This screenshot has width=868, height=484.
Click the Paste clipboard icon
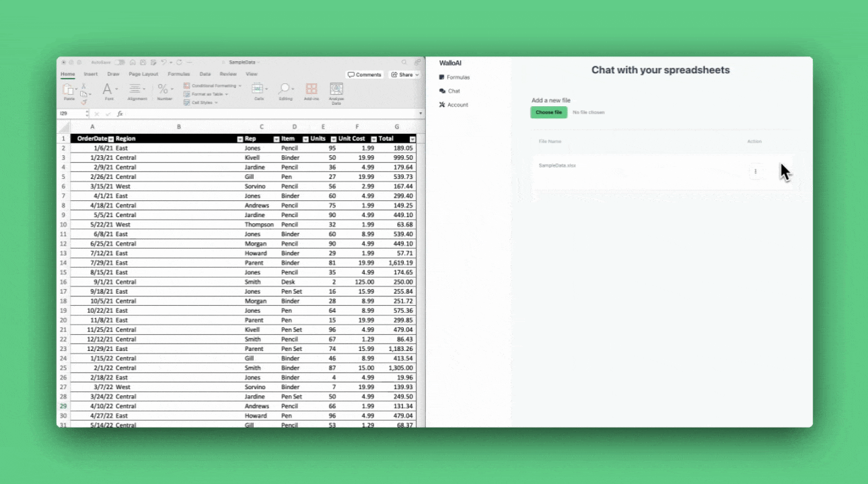(69, 90)
